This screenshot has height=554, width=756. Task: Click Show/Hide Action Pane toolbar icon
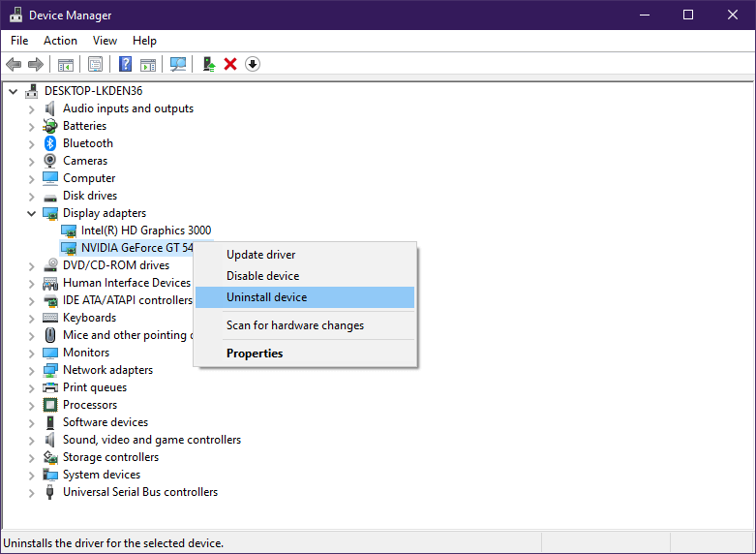pos(148,64)
